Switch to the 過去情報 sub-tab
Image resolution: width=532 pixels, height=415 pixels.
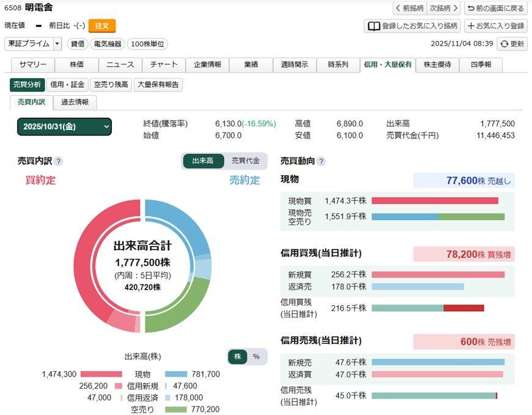point(75,102)
